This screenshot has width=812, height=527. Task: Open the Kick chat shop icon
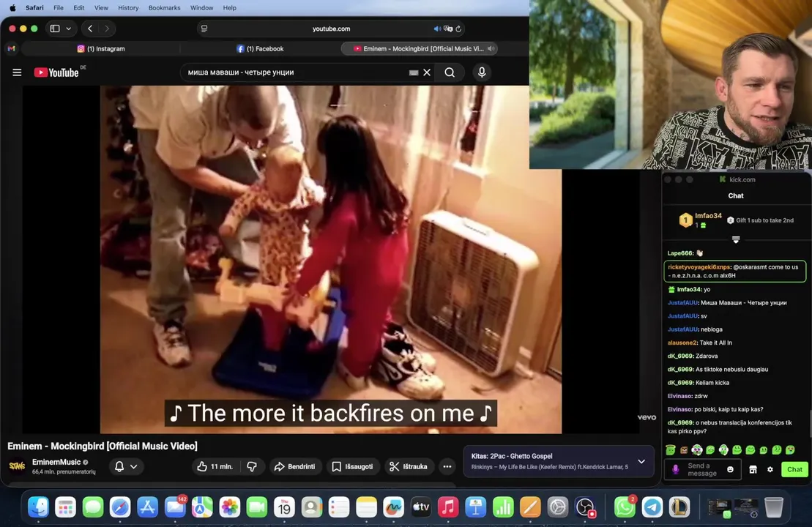click(x=753, y=469)
